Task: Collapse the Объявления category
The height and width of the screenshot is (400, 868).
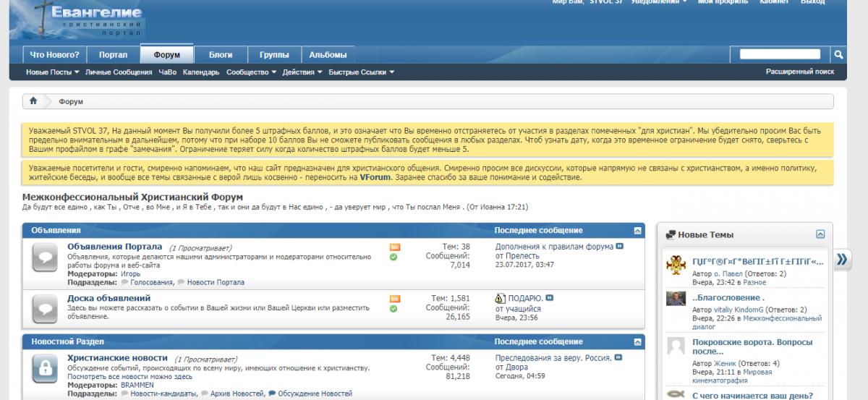Action: [x=637, y=231]
